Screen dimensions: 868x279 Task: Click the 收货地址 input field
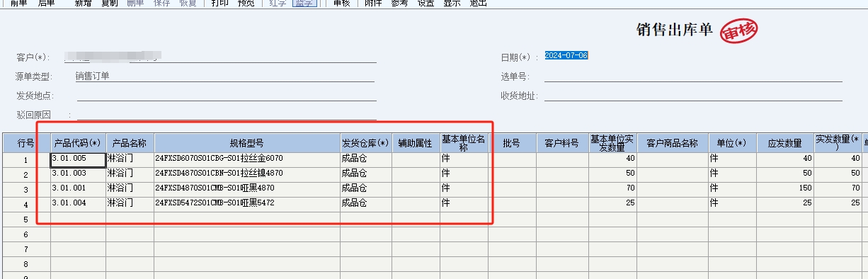(693, 95)
